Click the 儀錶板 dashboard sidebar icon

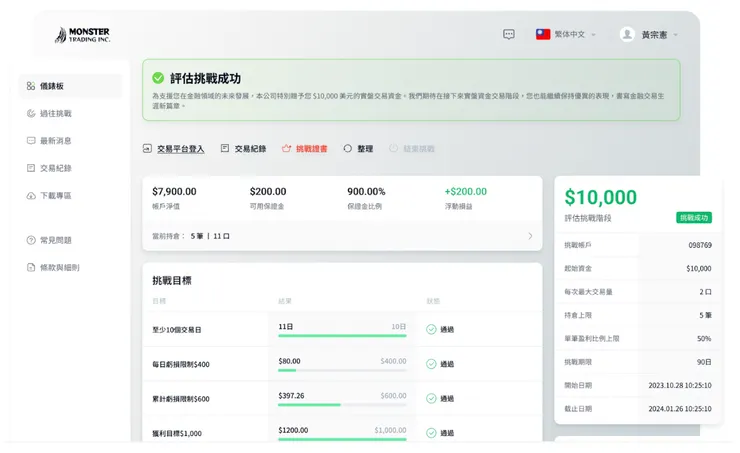(31, 86)
